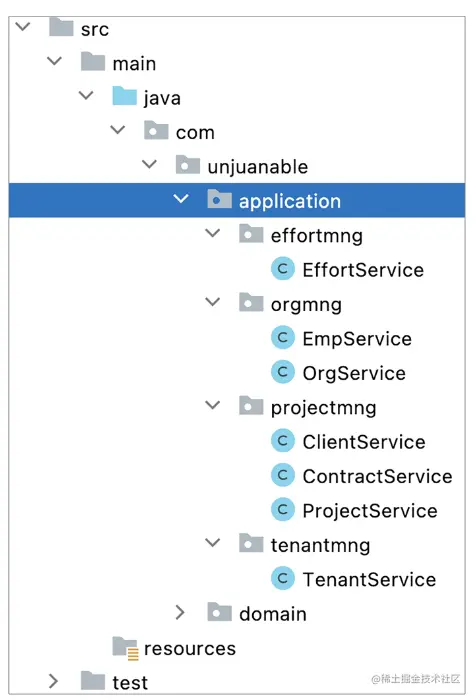Select the main folder label
This screenshot has height=700, width=476.
[134, 63]
